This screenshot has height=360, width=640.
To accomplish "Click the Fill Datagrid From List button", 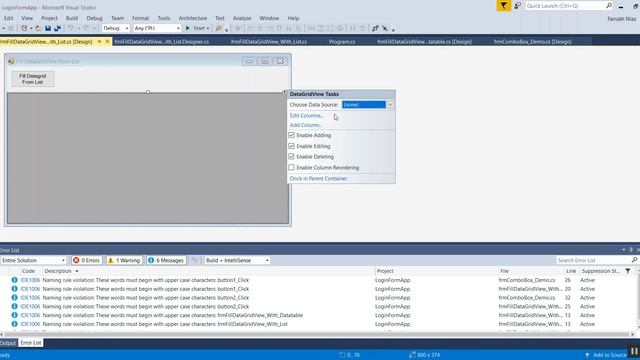I will [x=33, y=79].
